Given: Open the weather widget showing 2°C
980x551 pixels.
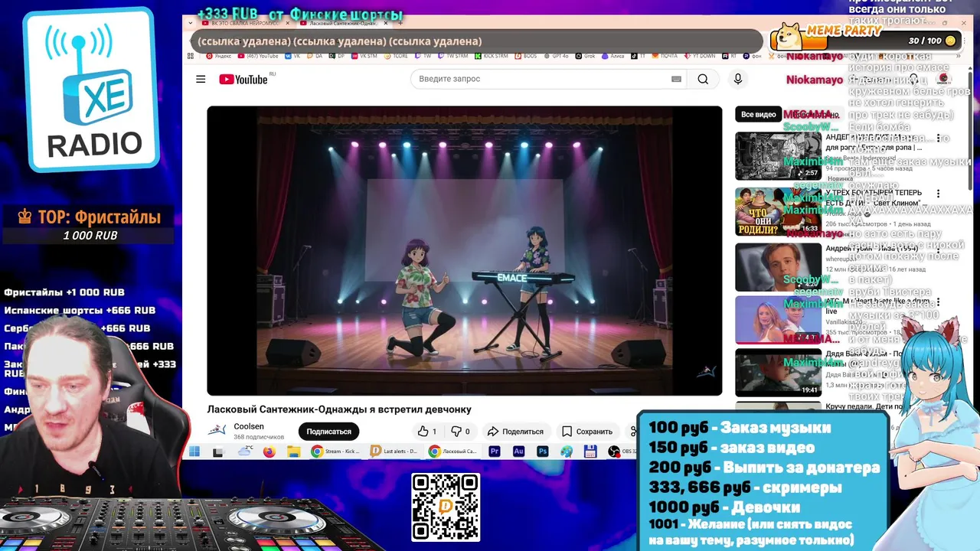Looking at the screenshot, I should (246, 451).
